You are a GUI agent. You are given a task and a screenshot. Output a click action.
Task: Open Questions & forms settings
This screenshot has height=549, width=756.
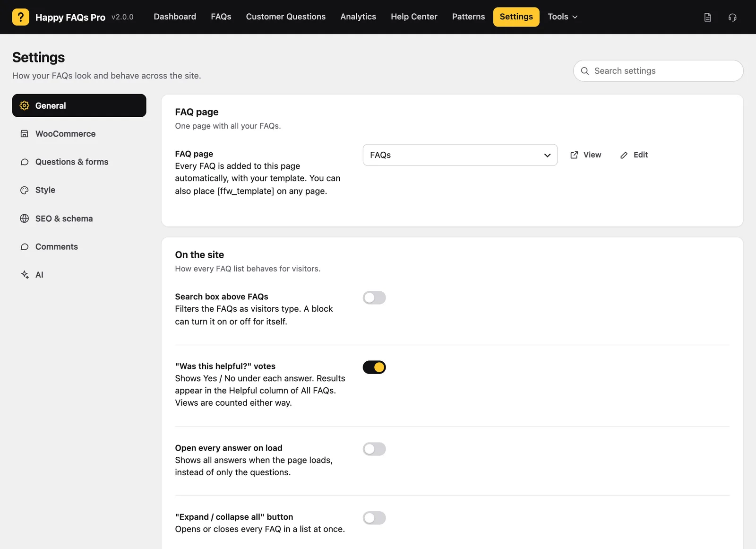tap(79, 162)
